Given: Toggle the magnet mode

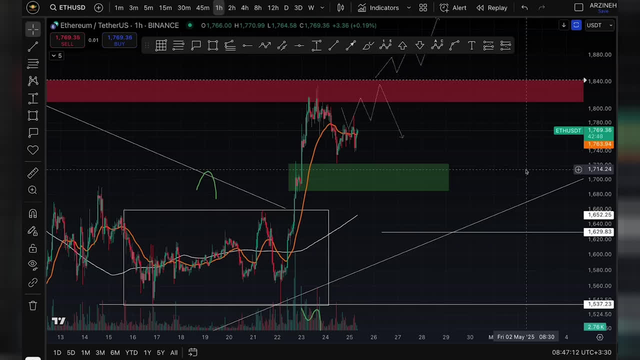Looking at the screenshot, I should pyautogui.click(x=33, y=213).
